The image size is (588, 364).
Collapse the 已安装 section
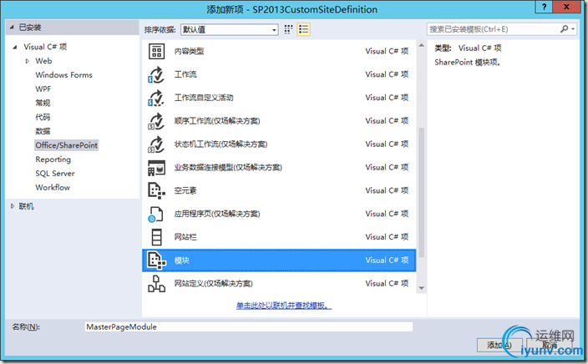pos(12,28)
